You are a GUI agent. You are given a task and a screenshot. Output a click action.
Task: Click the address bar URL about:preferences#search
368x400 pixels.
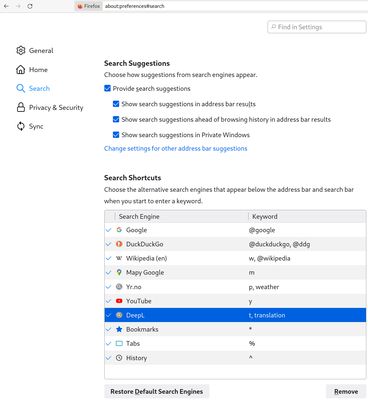point(134,6)
